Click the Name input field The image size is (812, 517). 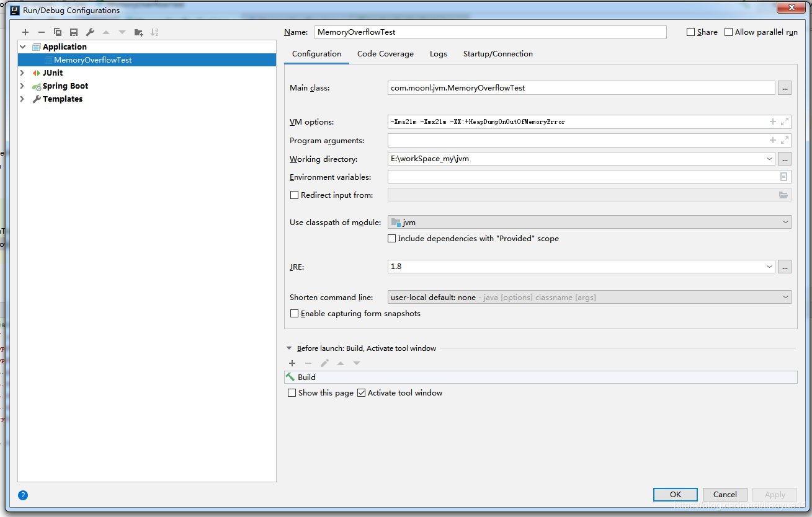click(x=491, y=32)
